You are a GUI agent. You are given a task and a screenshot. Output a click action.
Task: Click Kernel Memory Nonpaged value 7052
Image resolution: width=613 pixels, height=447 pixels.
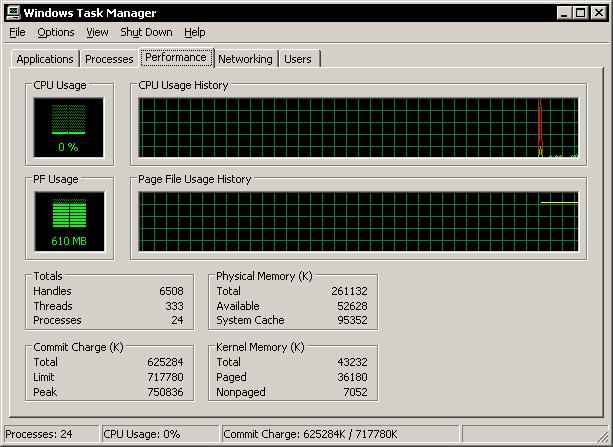click(x=355, y=392)
